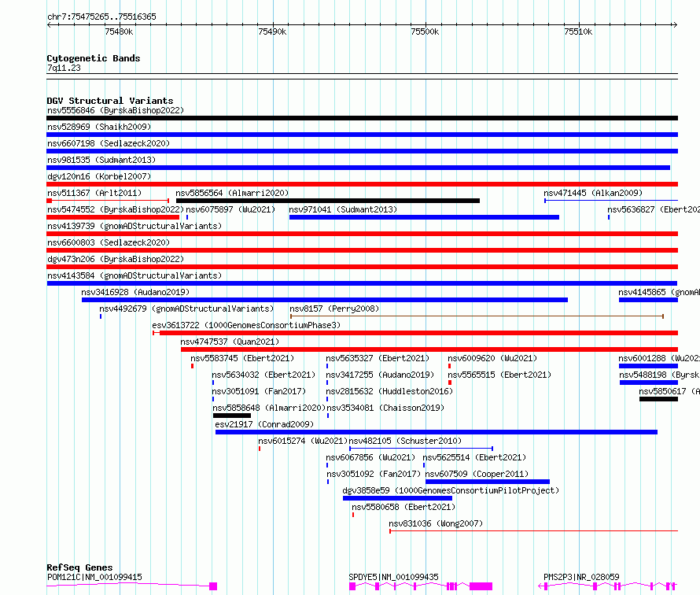Click SPDYE5|NM_001099435 gene label
Image resolution: width=700 pixels, height=595 pixels.
pos(394,577)
